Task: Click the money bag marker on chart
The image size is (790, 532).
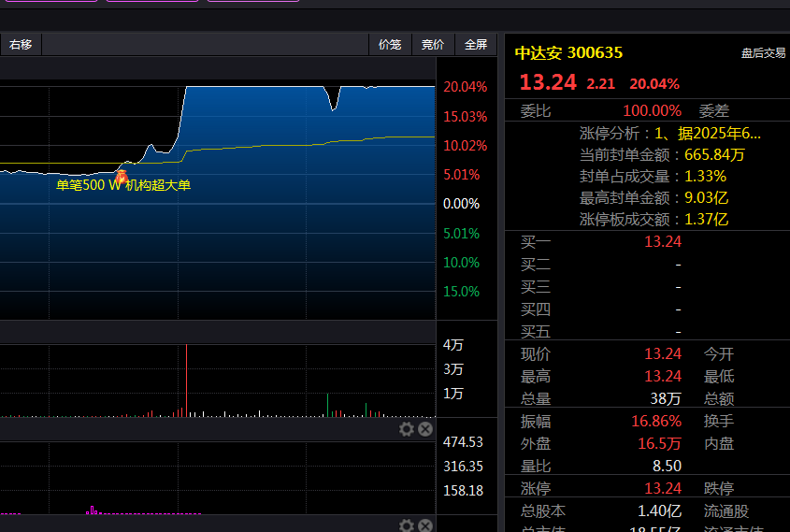Action: pyautogui.click(x=121, y=177)
